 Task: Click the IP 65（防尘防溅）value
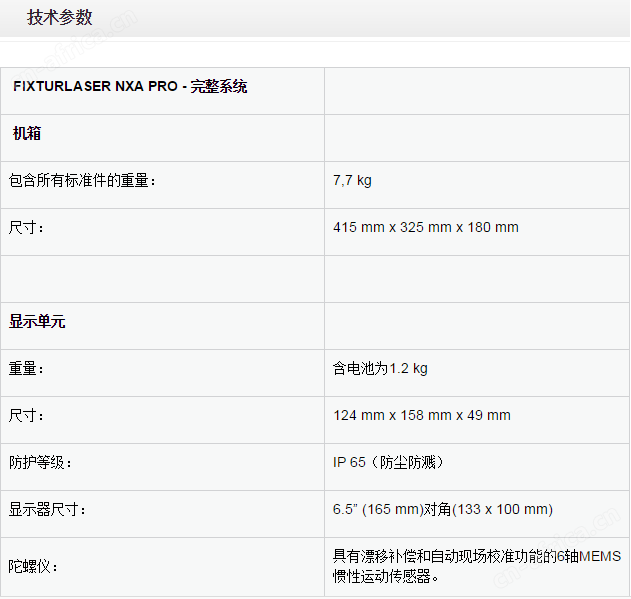[388, 463]
